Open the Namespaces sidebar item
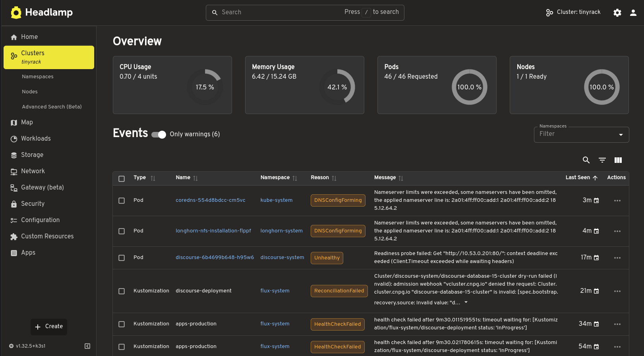 (x=38, y=77)
